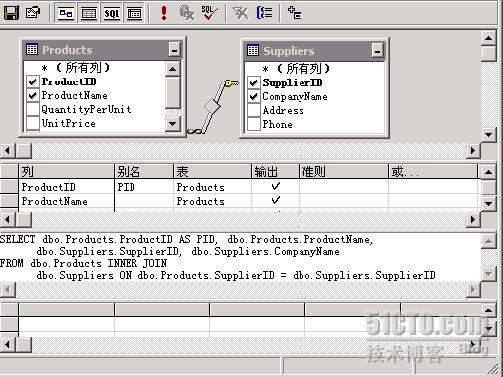Click the Products table title grid icon
503x377 pixels.
pos(32,49)
